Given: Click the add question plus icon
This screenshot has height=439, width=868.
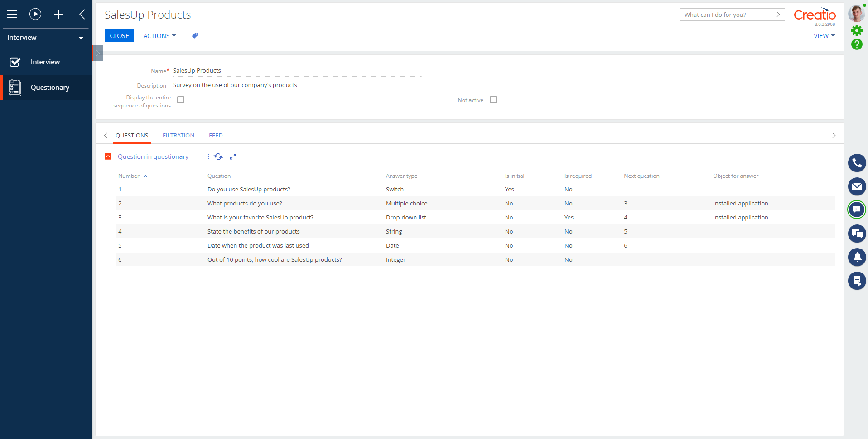Looking at the screenshot, I should pos(197,156).
